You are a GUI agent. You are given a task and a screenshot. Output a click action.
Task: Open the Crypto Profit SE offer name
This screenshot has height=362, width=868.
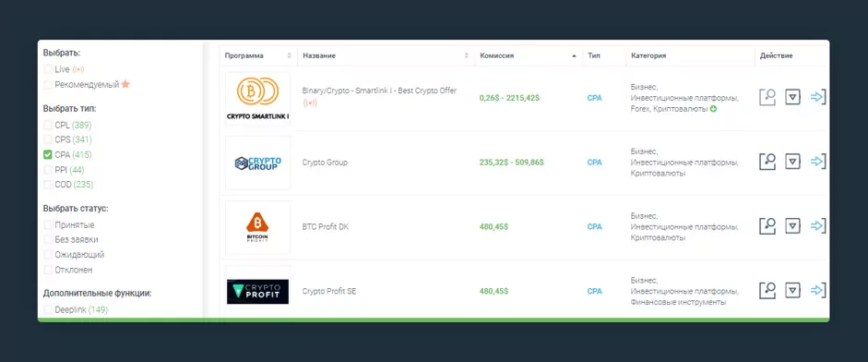328,291
